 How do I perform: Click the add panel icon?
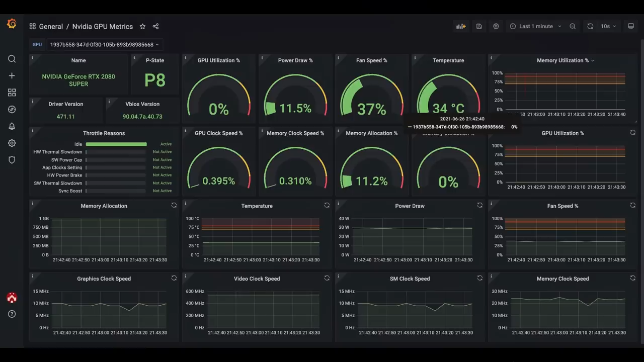(461, 26)
